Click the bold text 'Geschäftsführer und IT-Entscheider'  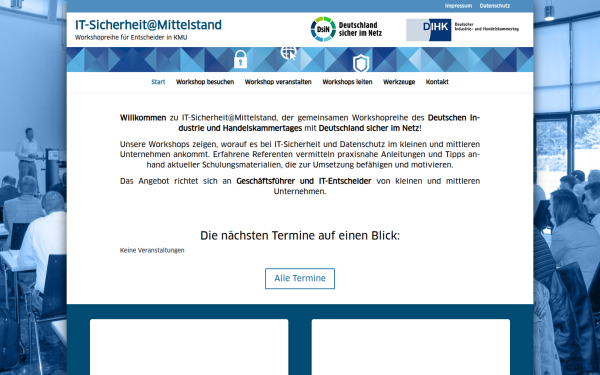[x=304, y=181]
